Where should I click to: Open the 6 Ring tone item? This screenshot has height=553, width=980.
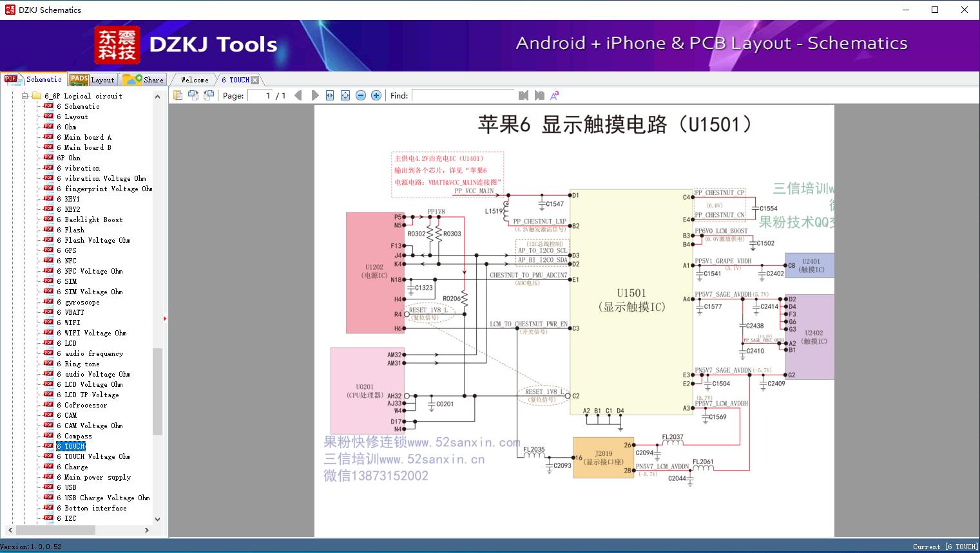[78, 364]
